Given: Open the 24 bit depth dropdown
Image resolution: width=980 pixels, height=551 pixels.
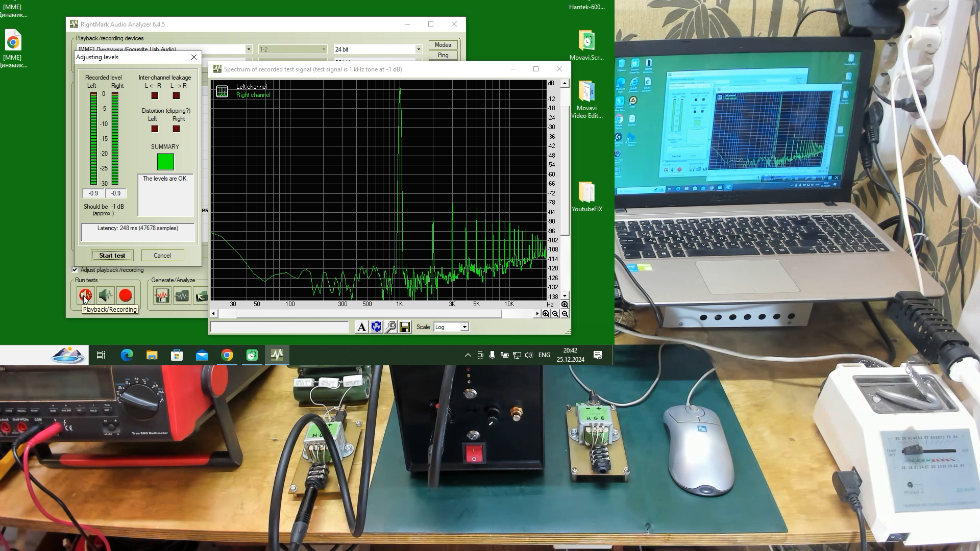Looking at the screenshot, I should click(419, 49).
